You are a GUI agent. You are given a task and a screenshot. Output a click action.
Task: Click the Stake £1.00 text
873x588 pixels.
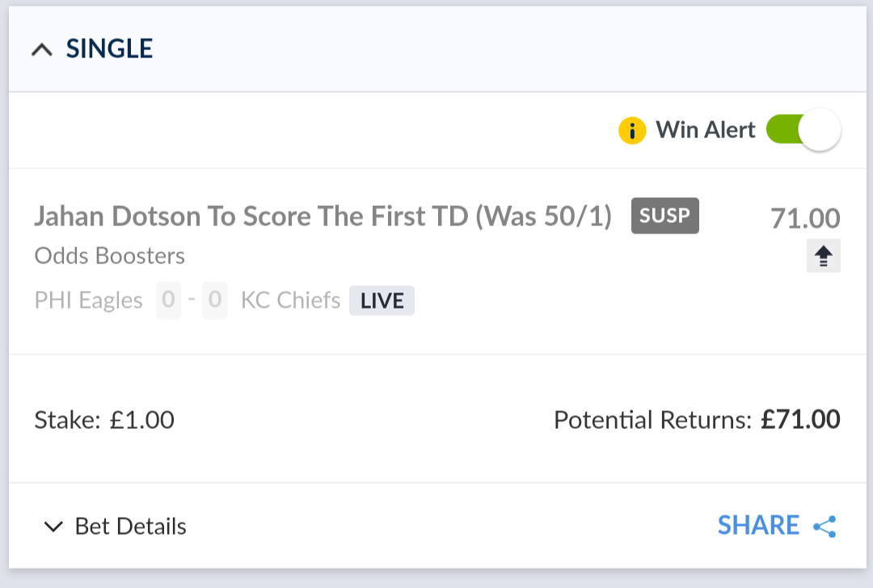pos(104,420)
